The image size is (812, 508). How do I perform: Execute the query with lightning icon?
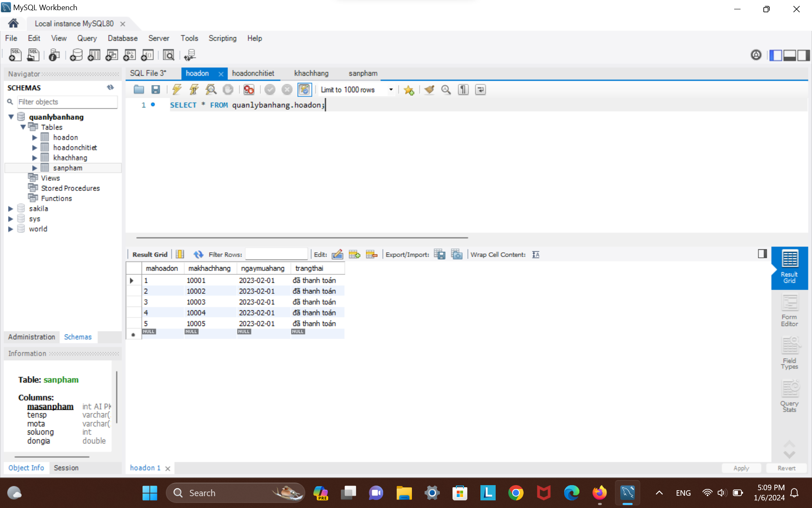(x=177, y=90)
